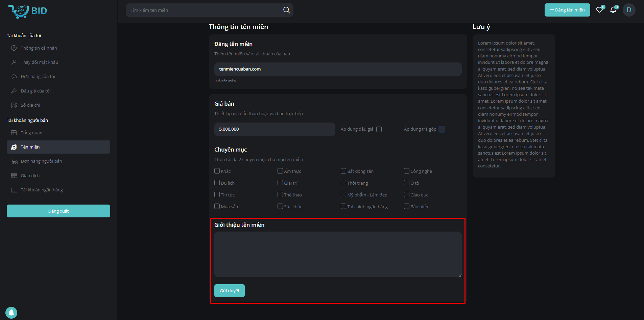The width and height of the screenshot is (644, 320).
Task: Check the Công nghệ category
Action: pyautogui.click(x=407, y=171)
